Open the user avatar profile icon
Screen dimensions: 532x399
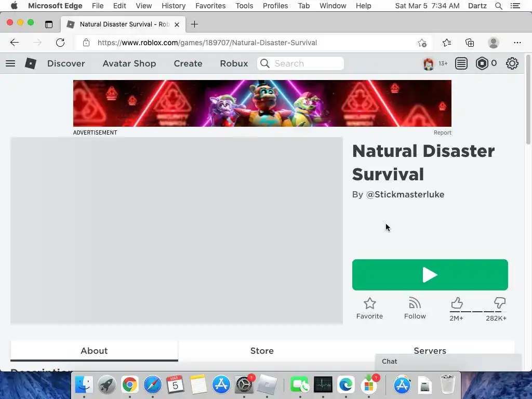click(429, 63)
